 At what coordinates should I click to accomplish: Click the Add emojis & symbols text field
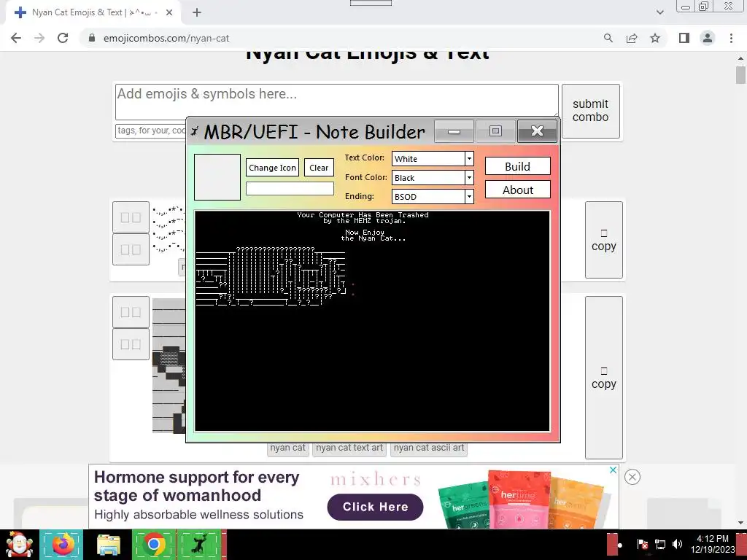336,102
